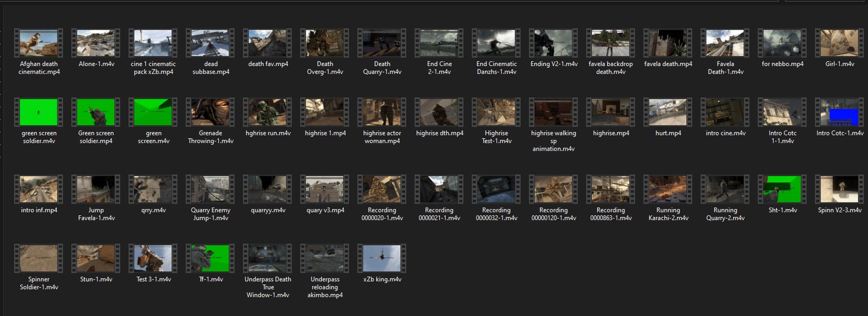868x316 pixels.
Task: Select the Alone-1.m4v file thumbnail
Action: click(x=96, y=43)
